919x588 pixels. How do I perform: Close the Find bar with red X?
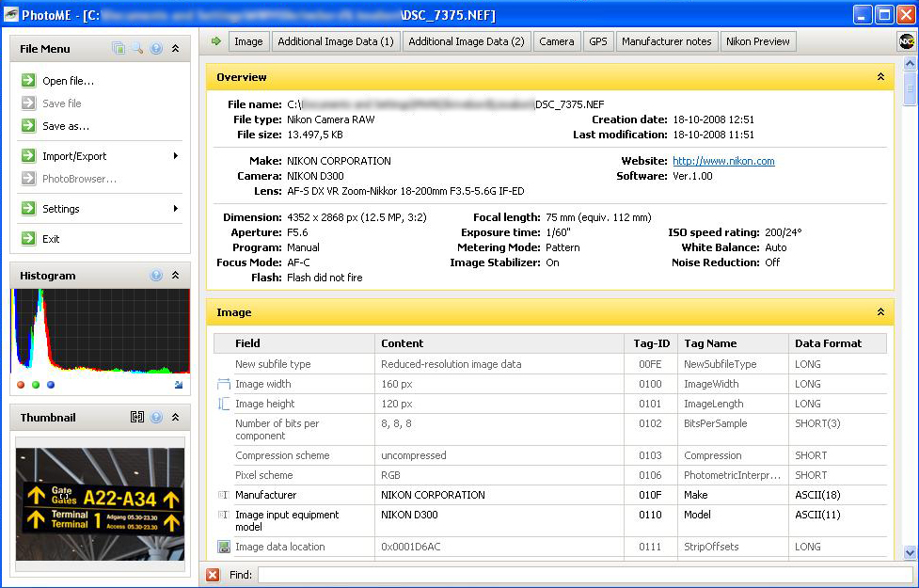coord(213,575)
